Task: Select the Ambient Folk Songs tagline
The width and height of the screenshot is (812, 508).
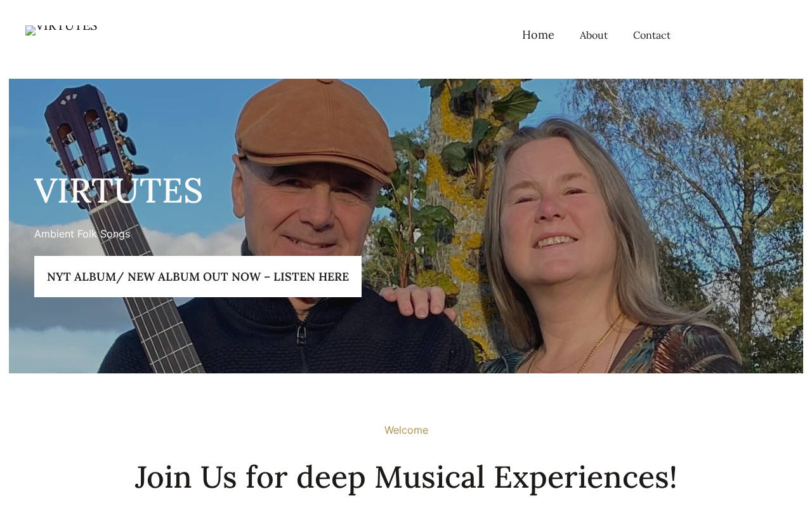Action: point(82,234)
